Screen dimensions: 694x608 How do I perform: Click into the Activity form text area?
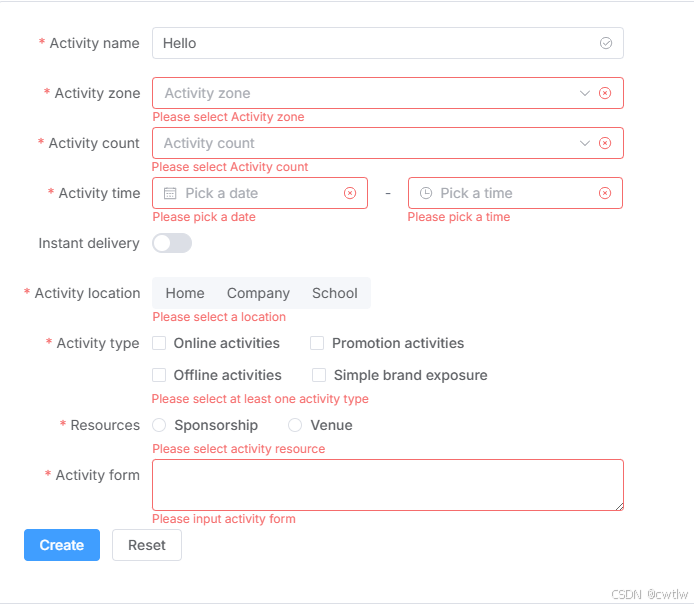click(388, 485)
